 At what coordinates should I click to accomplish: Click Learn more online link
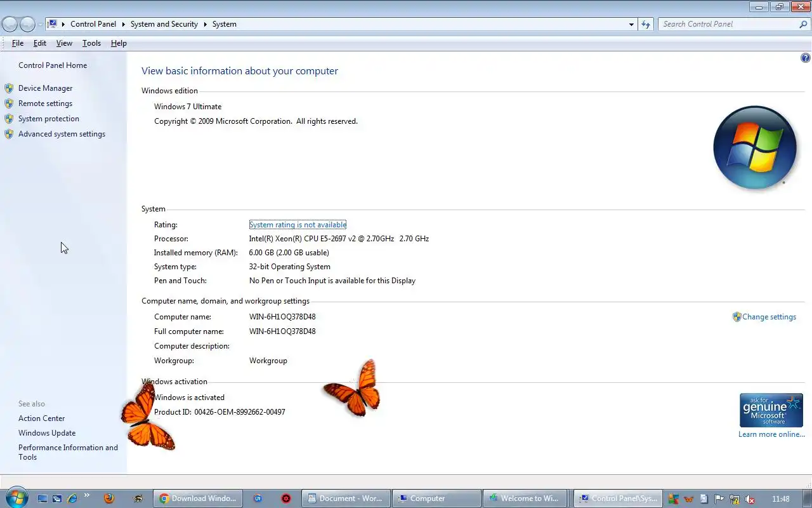771,434
